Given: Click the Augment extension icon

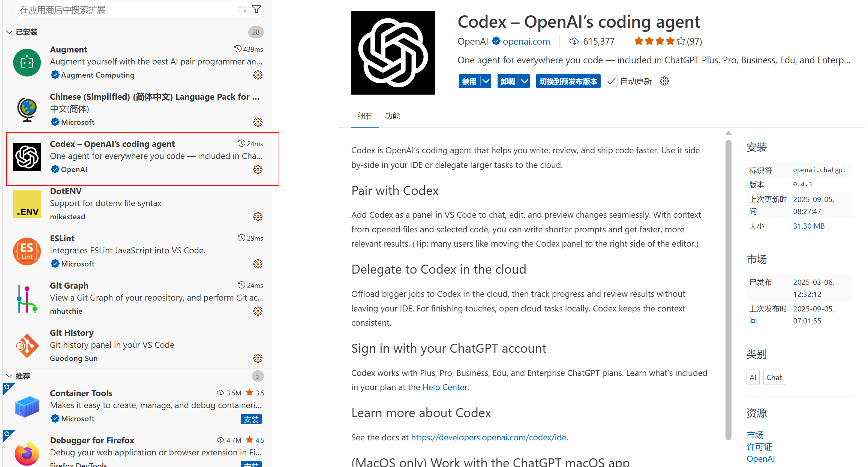Looking at the screenshot, I should click(x=27, y=62).
